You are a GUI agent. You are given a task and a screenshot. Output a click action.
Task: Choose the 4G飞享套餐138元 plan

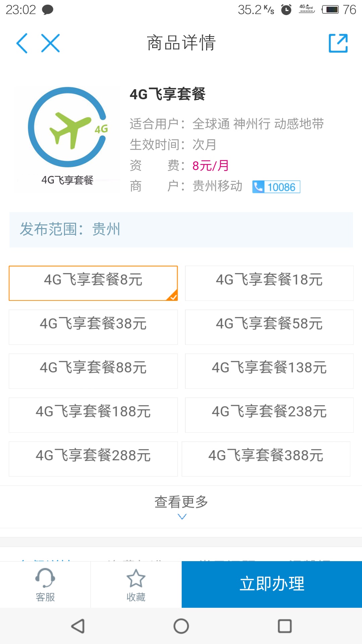tap(269, 371)
